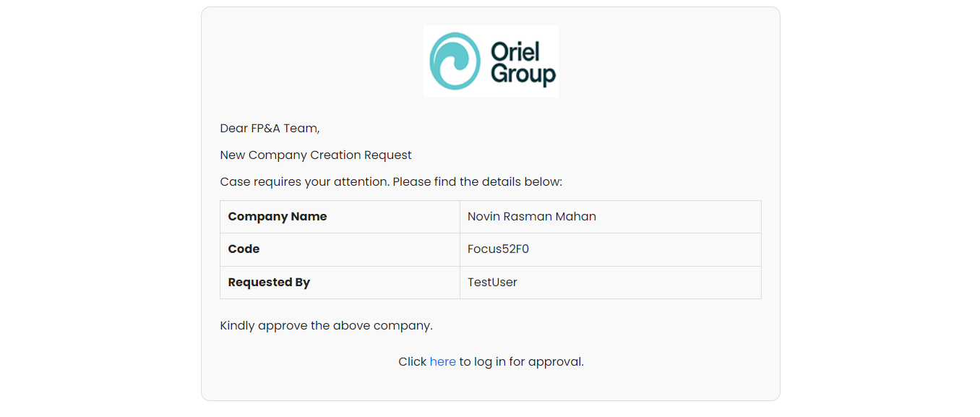Click the word 'Click' before here link

click(412, 361)
